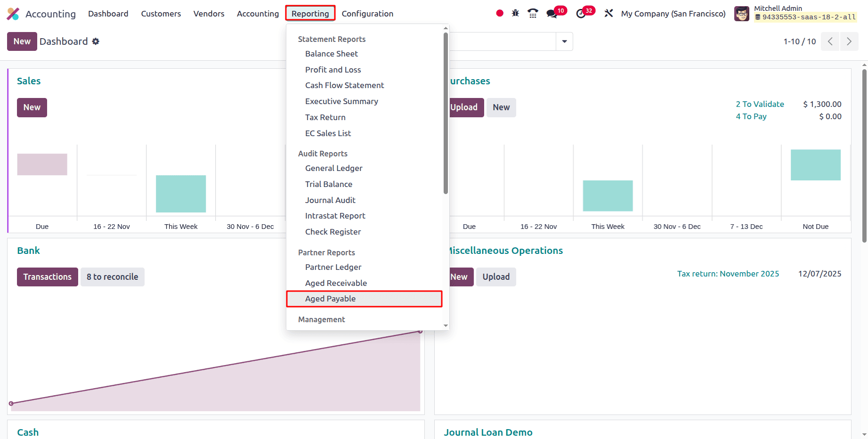Click Sales chart Due bar

pos(42,164)
